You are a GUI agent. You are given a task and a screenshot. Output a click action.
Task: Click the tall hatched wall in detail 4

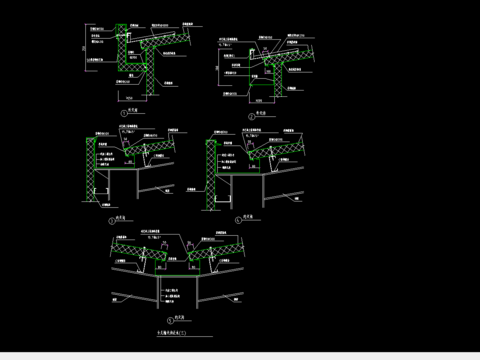coord(211,175)
